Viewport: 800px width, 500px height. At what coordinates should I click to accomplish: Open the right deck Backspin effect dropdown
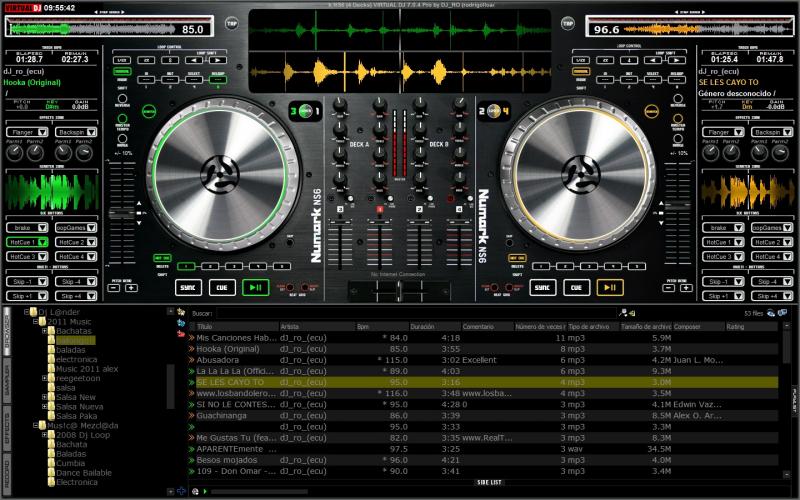766,132
